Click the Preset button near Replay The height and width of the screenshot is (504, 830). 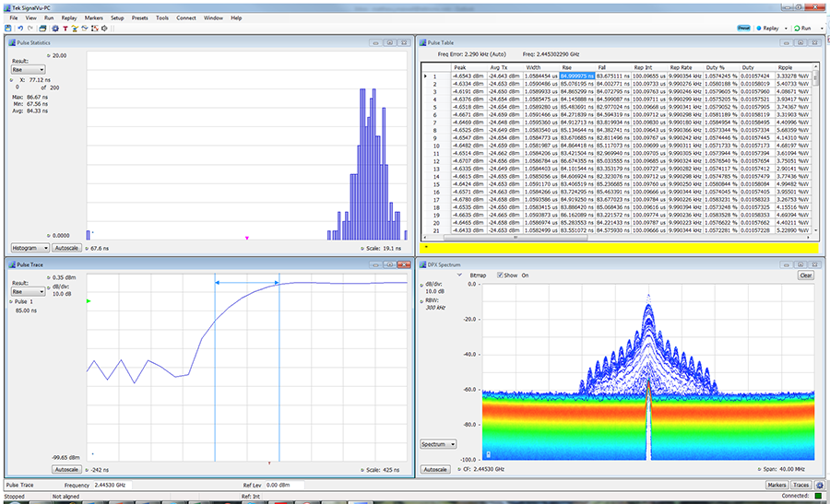(742, 28)
